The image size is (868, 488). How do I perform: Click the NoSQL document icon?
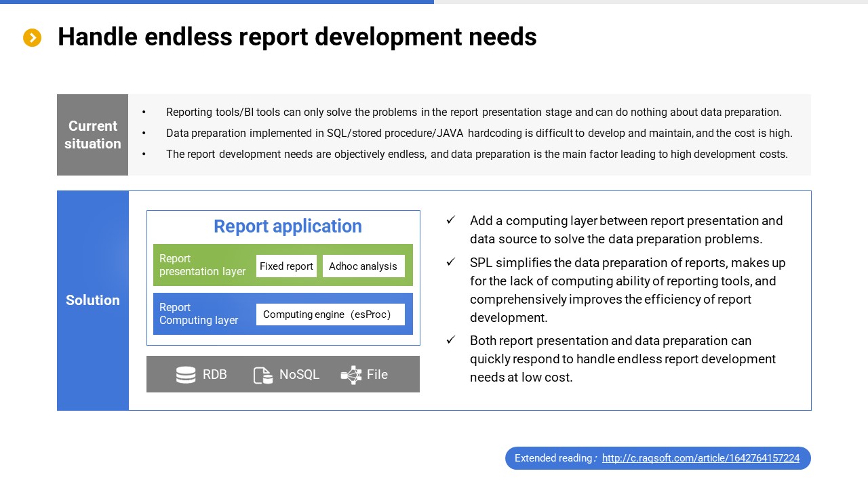[x=262, y=375]
